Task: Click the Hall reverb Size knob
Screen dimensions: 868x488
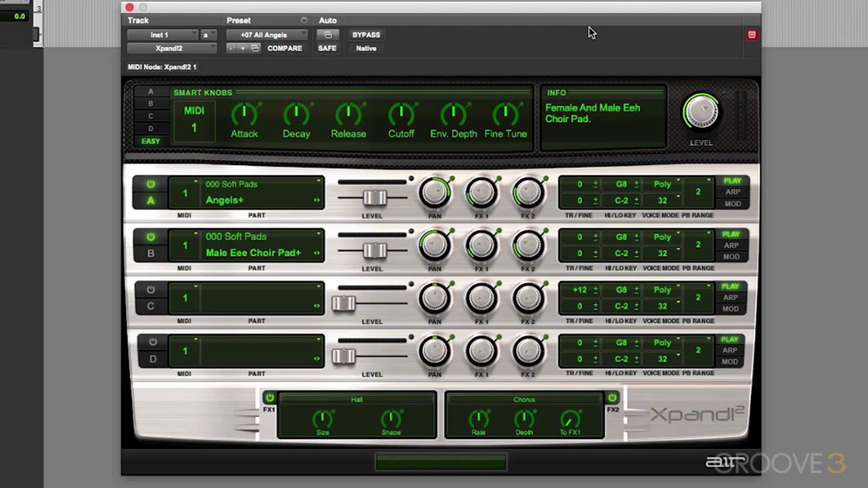Action: pyautogui.click(x=322, y=419)
